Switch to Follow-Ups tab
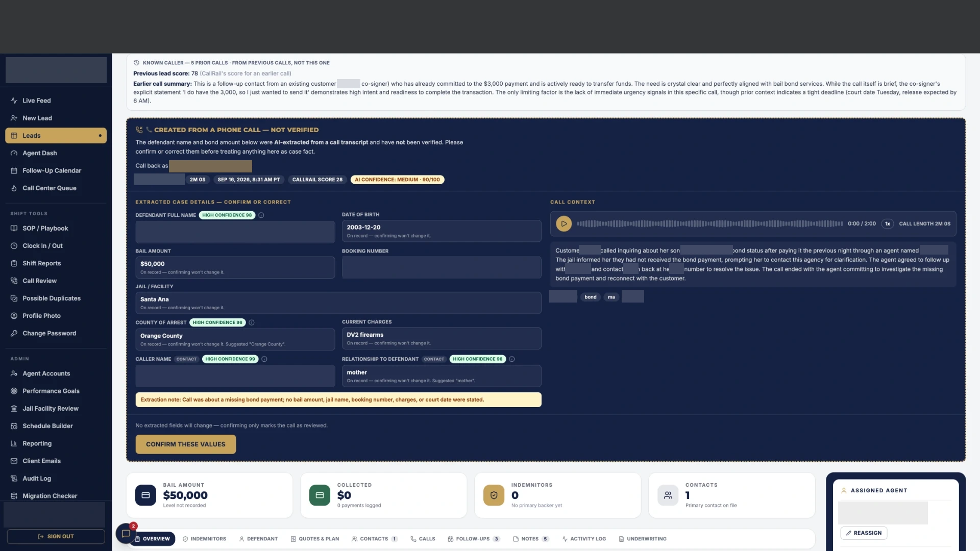The height and width of the screenshot is (551, 980). pos(474,539)
